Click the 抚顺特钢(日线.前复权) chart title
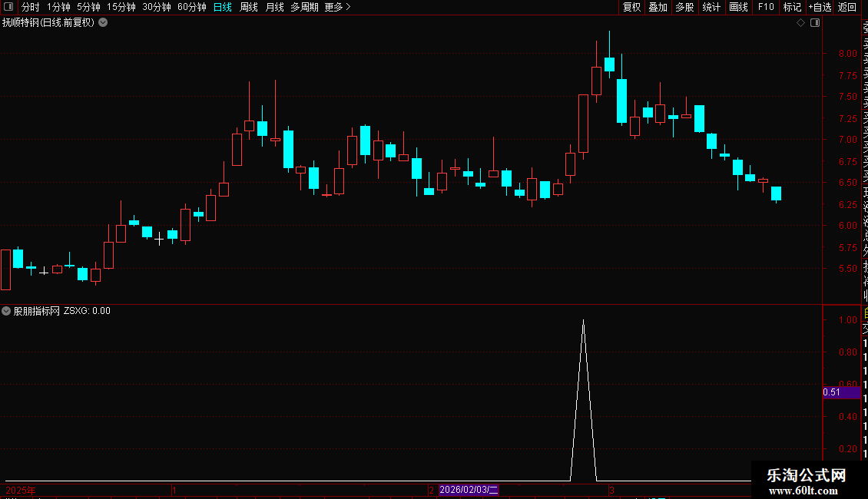Viewport: 868px width, 499px height. 48,23
